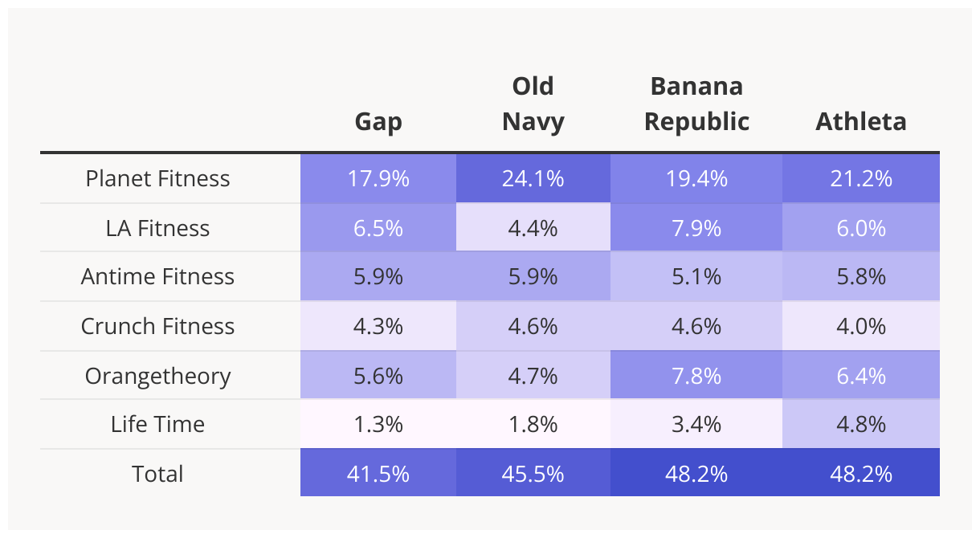Click LA Fitness 7.9% Banana Republic cell

pyautogui.click(x=696, y=228)
